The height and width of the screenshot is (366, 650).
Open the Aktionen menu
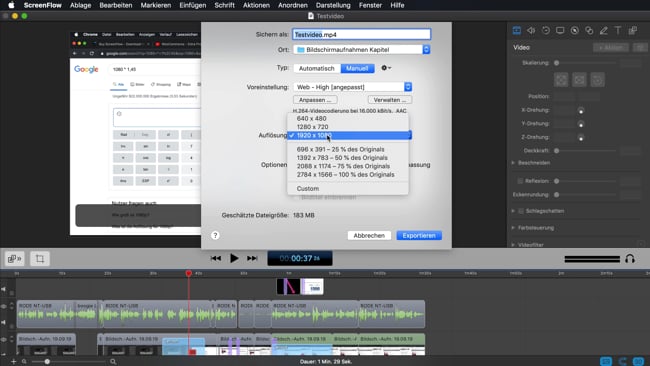pos(256,5)
